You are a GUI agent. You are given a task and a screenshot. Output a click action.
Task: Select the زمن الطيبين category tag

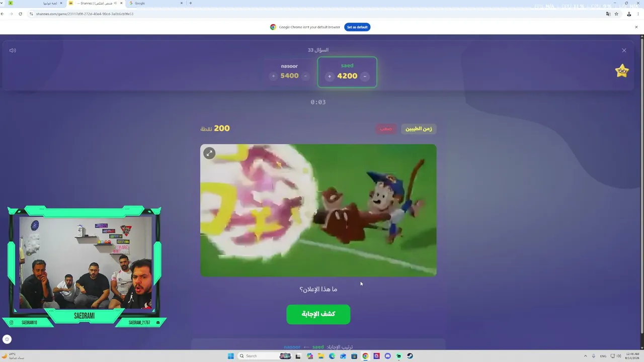tap(419, 129)
